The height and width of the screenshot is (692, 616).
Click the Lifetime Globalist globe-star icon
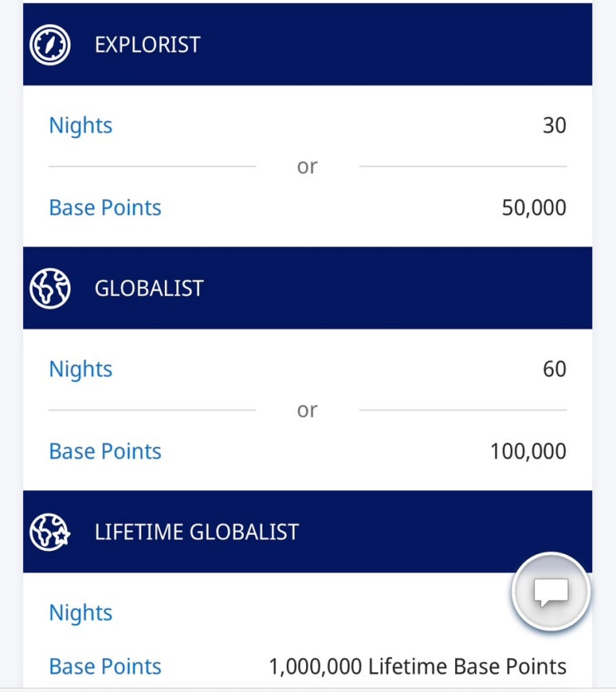(50, 532)
